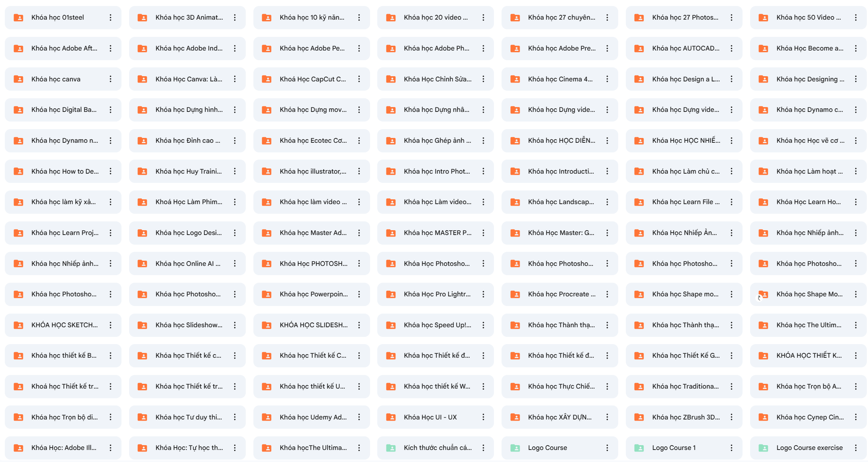
Task: Open three-dot menu for Khóa học canva
Action: (111, 79)
